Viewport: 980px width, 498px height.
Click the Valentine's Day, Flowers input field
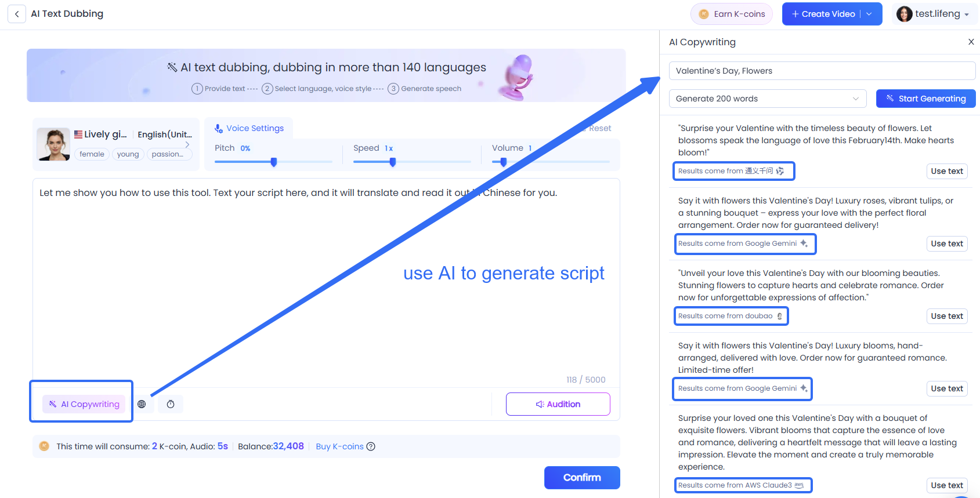tap(822, 71)
